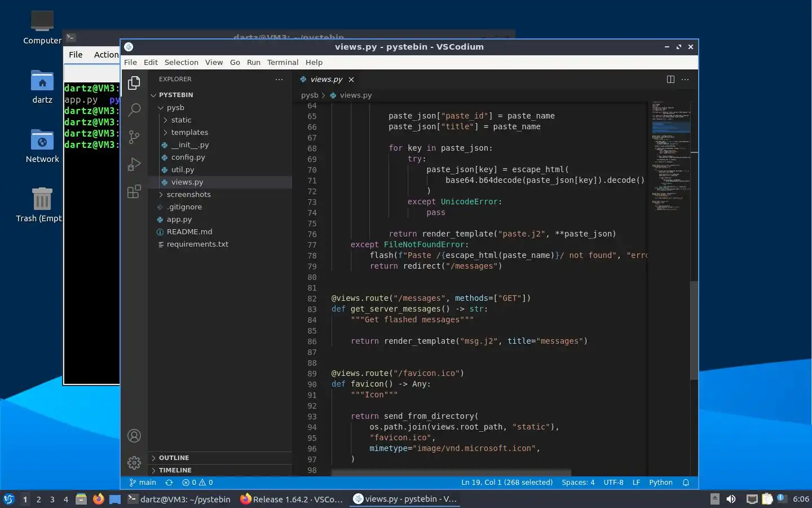This screenshot has width=812, height=508.
Task: Open app.py in the explorer
Action: pyautogui.click(x=220, y=219)
